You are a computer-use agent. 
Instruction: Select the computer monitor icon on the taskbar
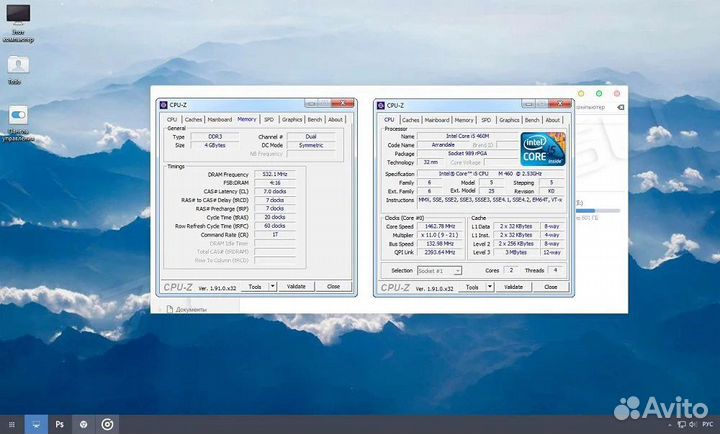(36, 424)
